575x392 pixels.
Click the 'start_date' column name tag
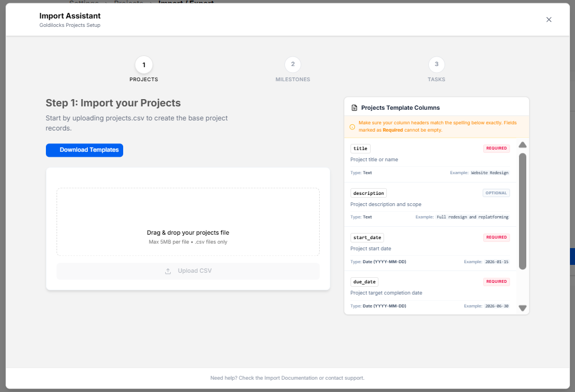(x=367, y=237)
